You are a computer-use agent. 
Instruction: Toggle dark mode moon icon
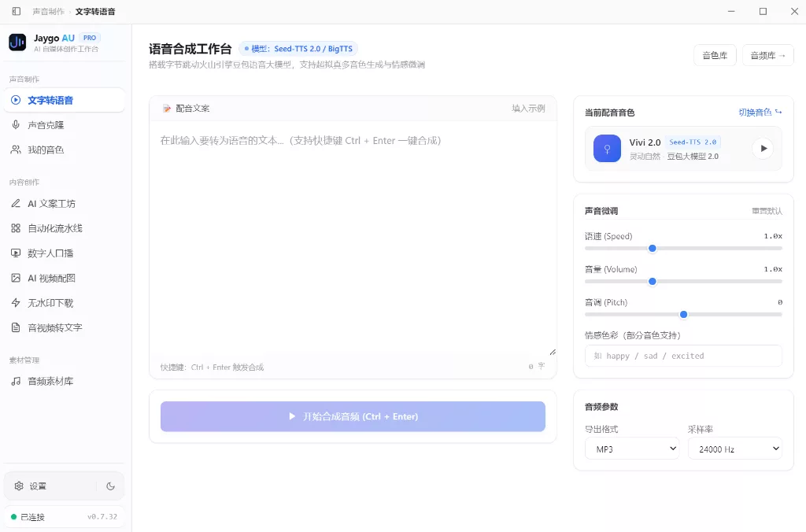(x=110, y=486)
